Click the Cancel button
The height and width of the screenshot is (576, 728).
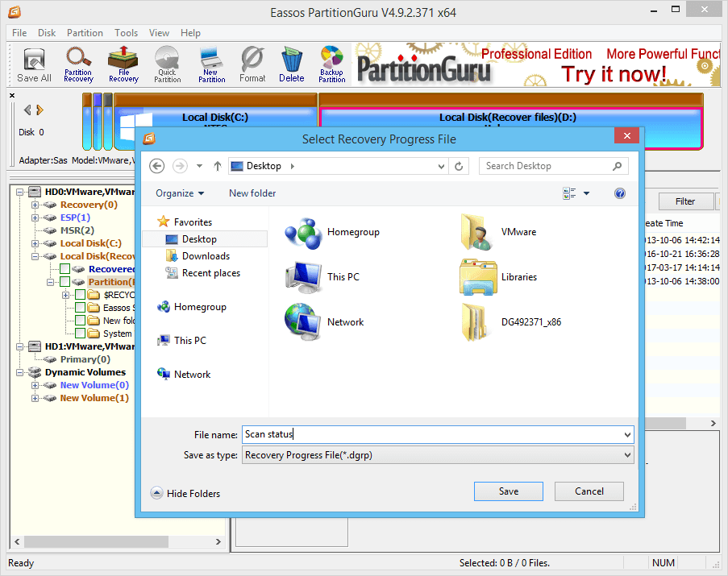589,491
